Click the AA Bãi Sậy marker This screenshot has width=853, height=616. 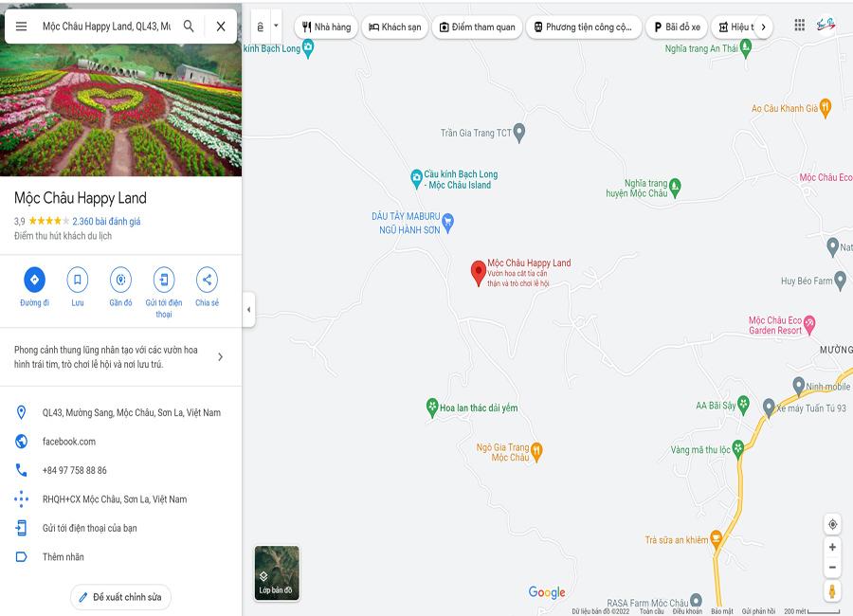click(743, 405)
